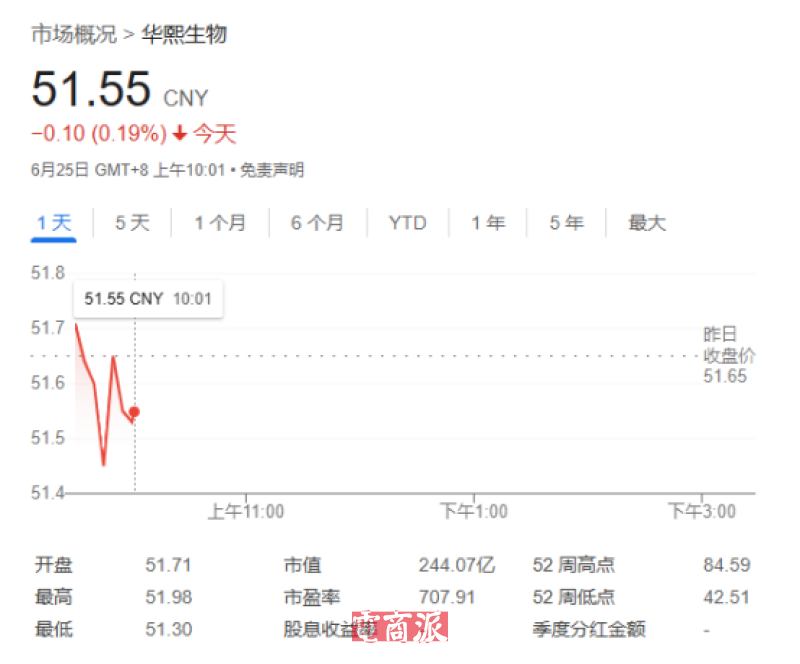
Task: Select the 1 天 range tab
Action: [x=54, y=223]
